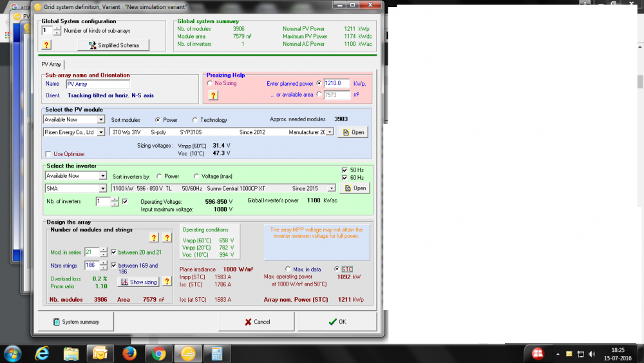Launch Firefox from the taskbar
This screenshot has height=363, width=644.
(x=129, y=353)
